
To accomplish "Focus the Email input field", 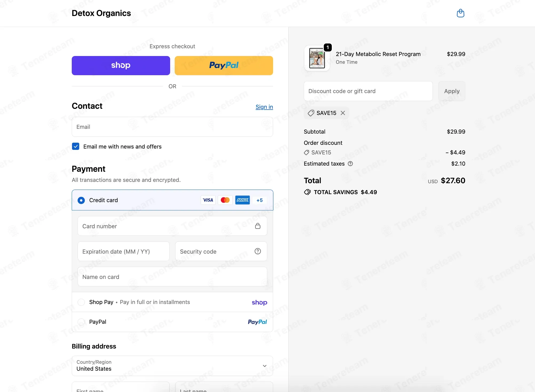I will [172, 127].
